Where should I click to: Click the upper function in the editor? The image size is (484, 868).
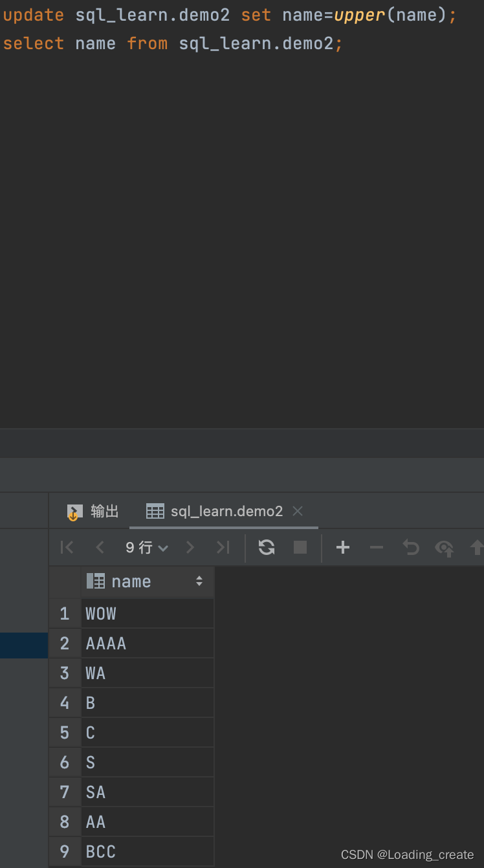coord(360,16)
